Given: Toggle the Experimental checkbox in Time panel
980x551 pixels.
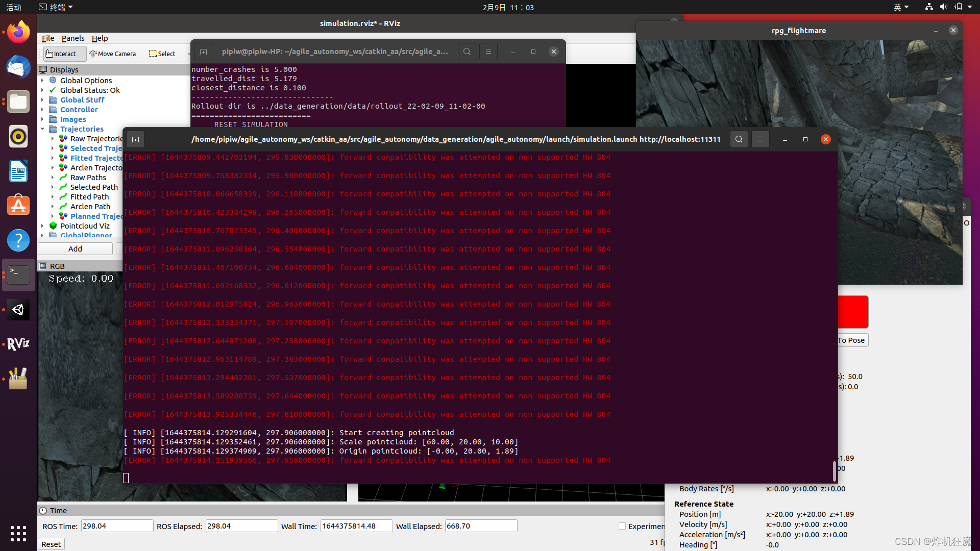Looking at the screenshot, I should [x=622, y=526].
